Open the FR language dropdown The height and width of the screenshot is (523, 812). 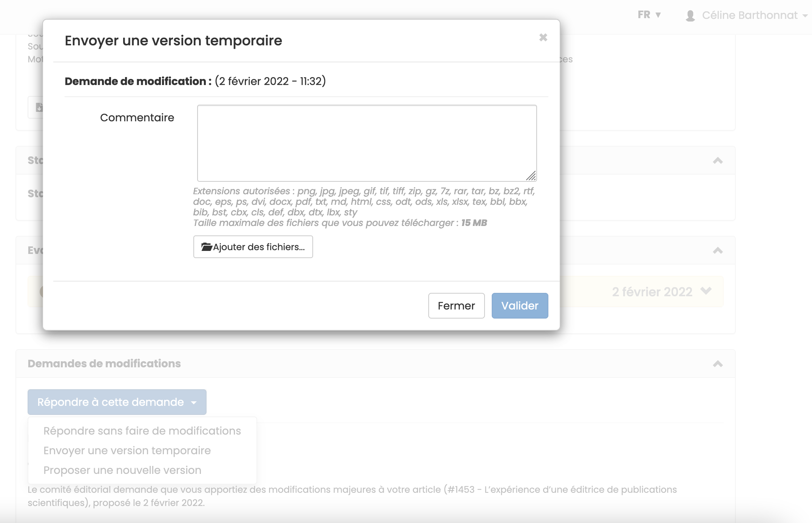click(x=649, y=15)
